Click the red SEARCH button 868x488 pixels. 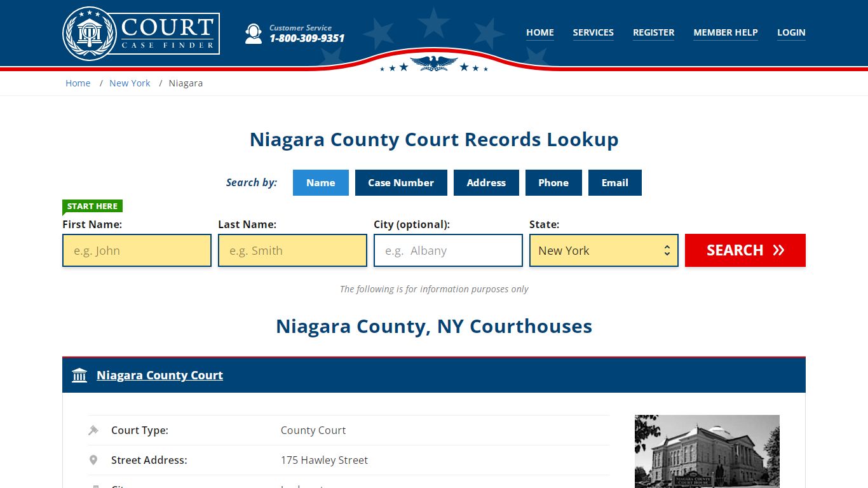[x=745, y=250]
